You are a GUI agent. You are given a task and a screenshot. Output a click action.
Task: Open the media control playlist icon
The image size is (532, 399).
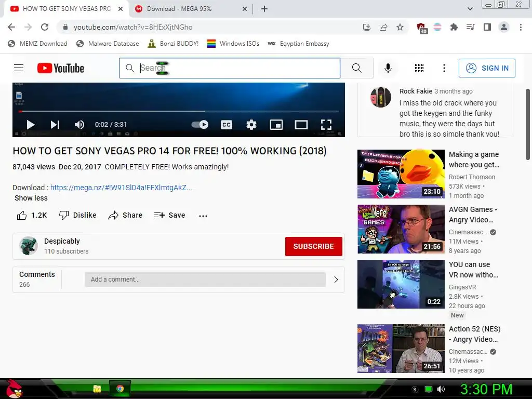[470, 27]
